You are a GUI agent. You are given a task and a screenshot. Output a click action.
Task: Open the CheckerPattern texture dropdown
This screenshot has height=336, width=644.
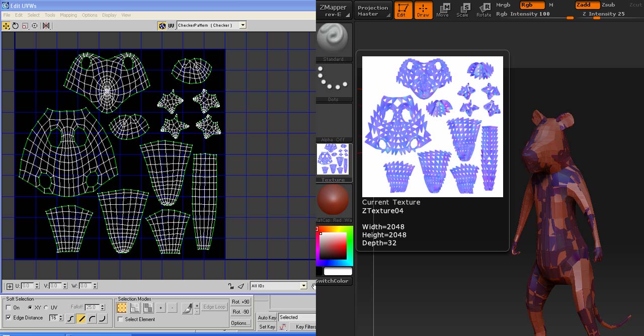pyautogui.click(x=242, y=25)
